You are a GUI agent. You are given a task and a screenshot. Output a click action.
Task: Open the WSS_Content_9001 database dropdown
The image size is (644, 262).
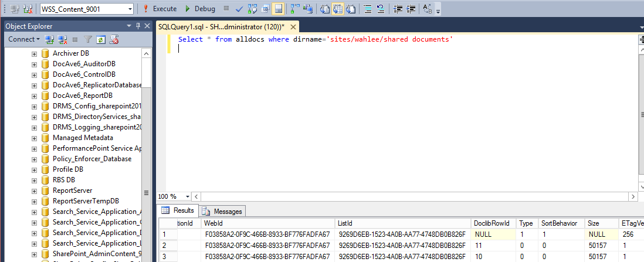130,9
